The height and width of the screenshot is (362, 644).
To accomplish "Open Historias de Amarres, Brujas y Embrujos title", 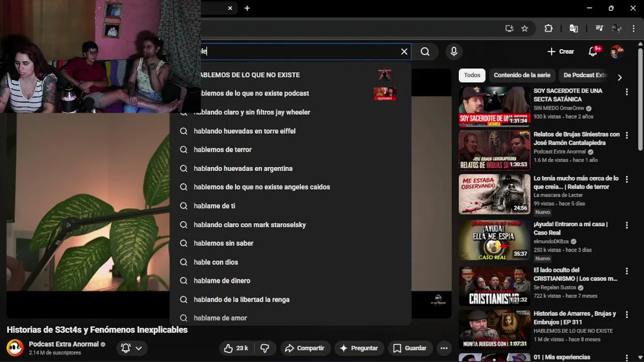I will [575, 318].
